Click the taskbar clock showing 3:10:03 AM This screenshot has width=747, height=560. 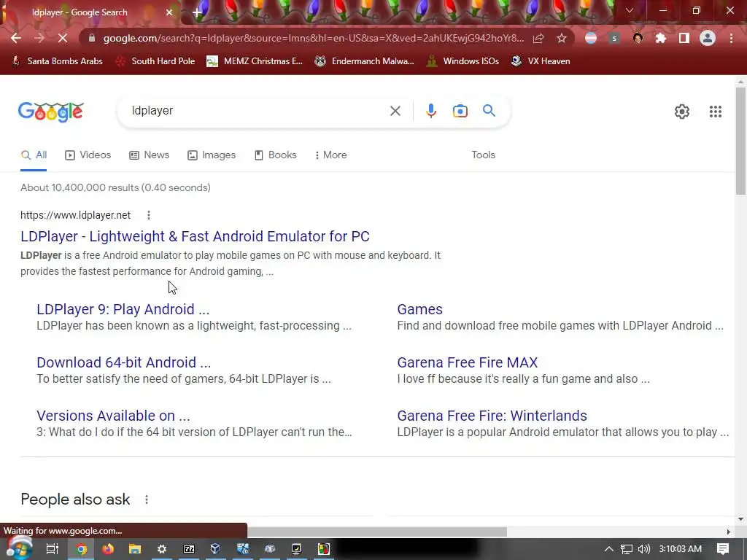tap(681, 549)
